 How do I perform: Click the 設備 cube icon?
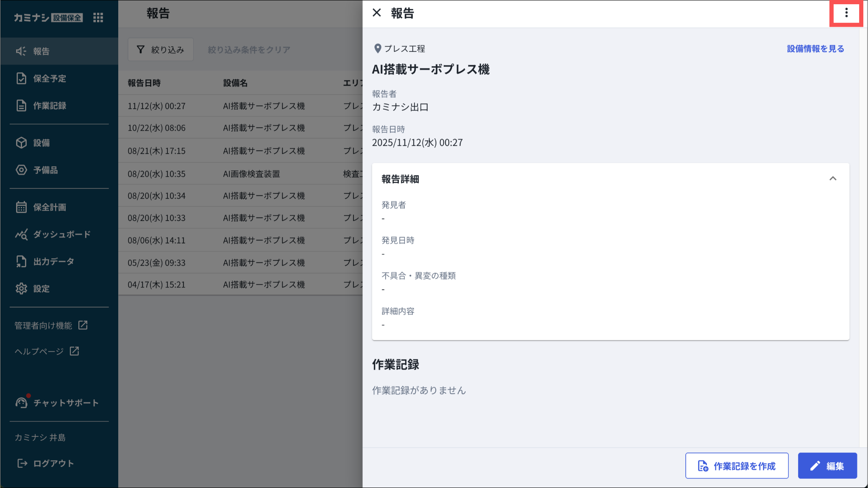point(21,143)
